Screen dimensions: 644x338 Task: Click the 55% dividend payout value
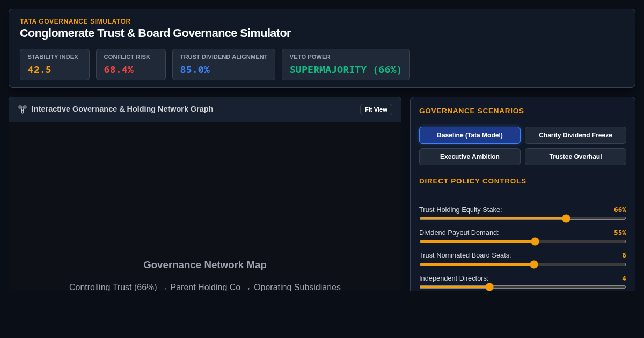[620, 233]
